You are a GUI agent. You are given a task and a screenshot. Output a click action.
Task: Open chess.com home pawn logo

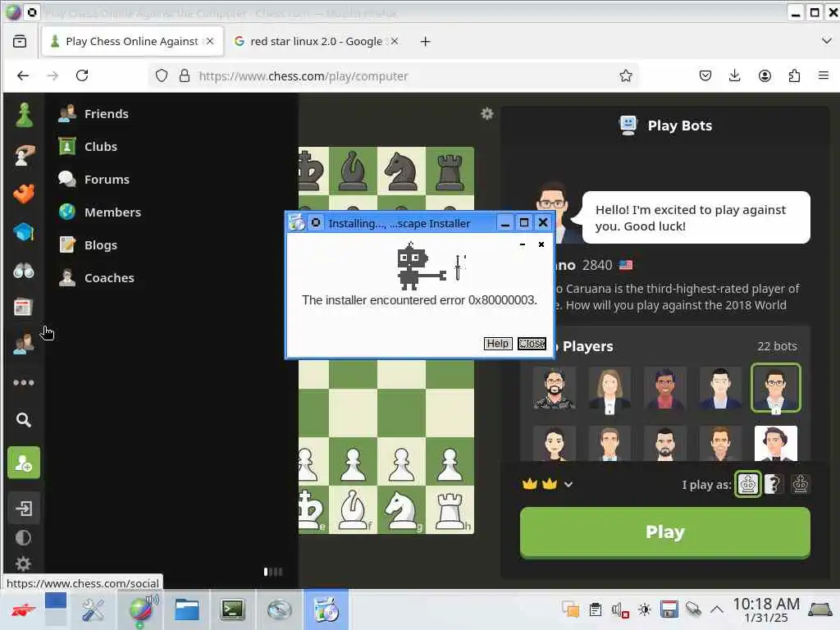click(24, 115)
